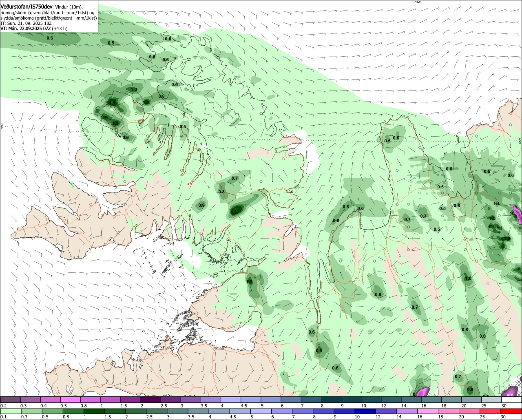Viewport: 522px width, 420px height.
Task: Click the '1.2' precipitation value on the map
Action: 250,282
